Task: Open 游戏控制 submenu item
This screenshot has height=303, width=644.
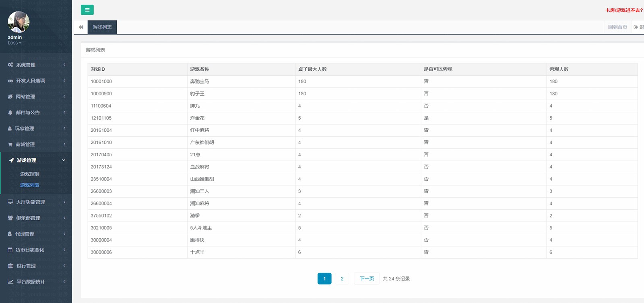Action: click(30, 174)
